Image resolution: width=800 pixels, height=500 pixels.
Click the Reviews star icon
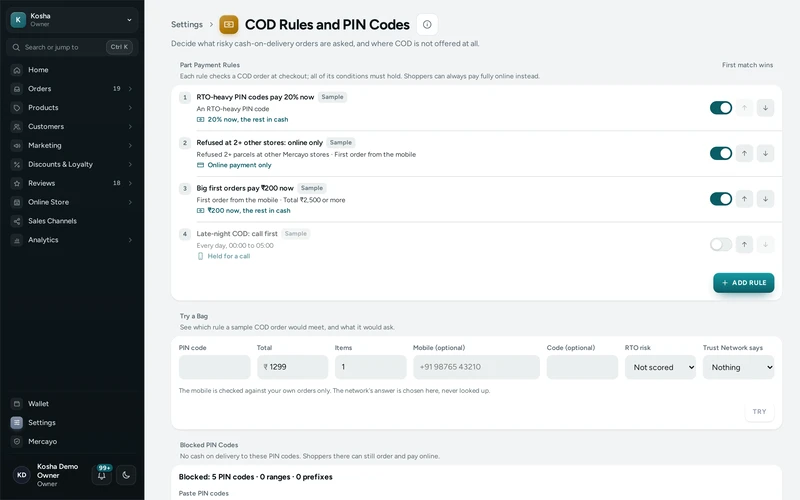tap(17, 183)
